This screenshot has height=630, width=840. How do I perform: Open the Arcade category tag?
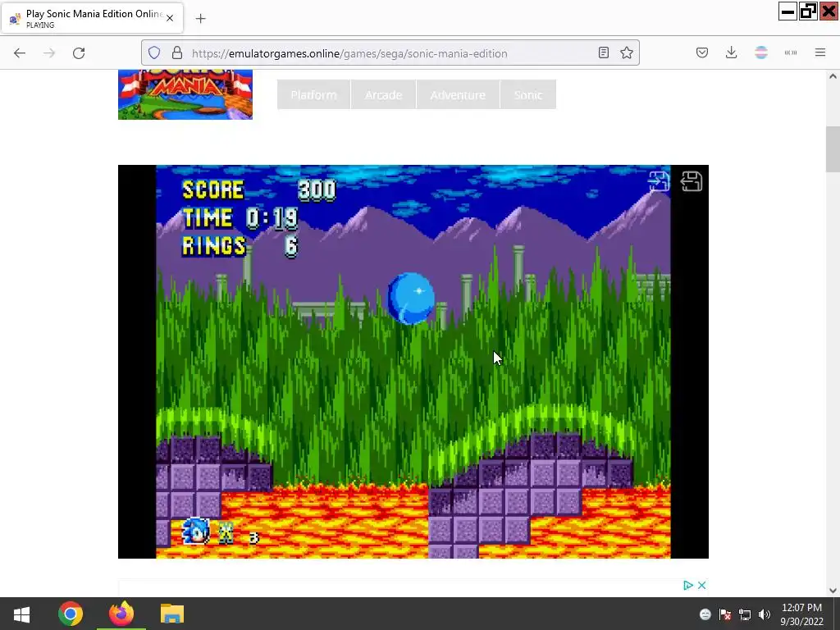point(384,95)
